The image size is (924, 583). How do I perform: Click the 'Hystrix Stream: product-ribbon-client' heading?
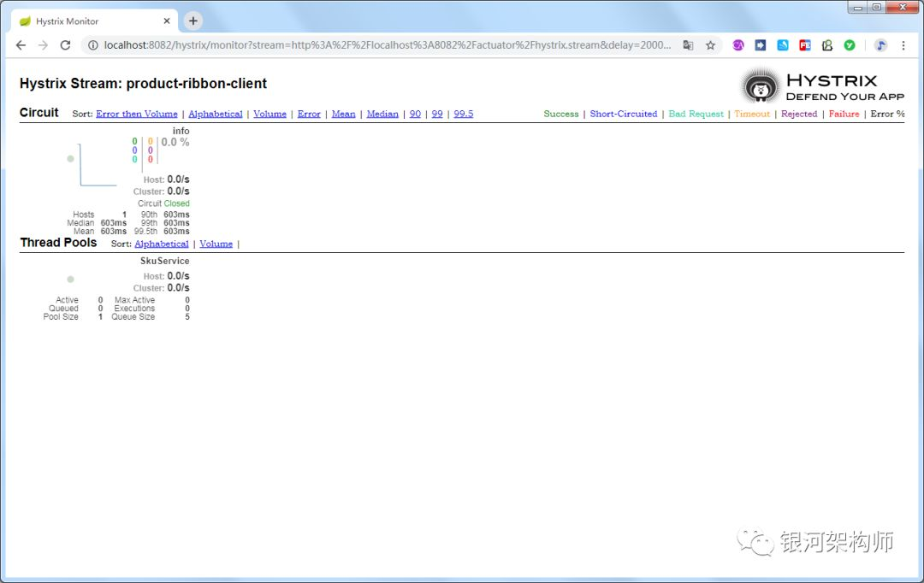(x=143, y=84)
